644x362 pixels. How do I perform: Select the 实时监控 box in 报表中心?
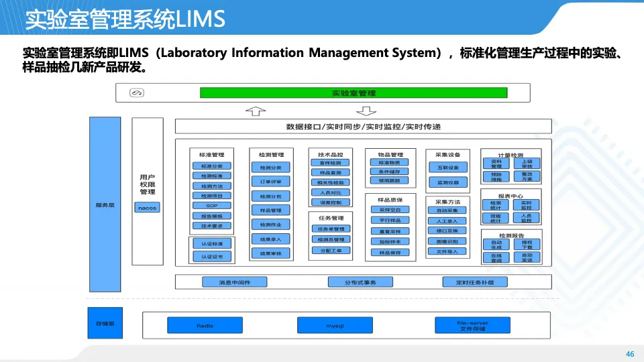tap(526, 205)
